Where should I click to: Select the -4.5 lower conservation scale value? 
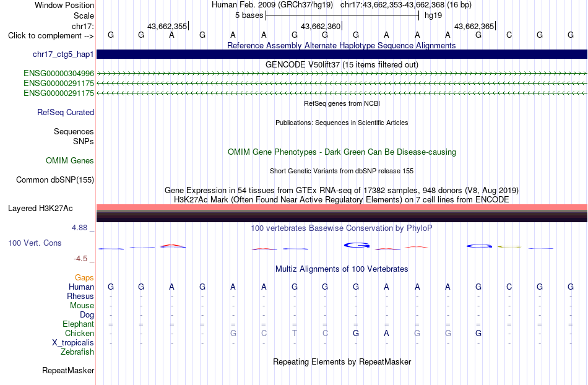pos(80,259)
